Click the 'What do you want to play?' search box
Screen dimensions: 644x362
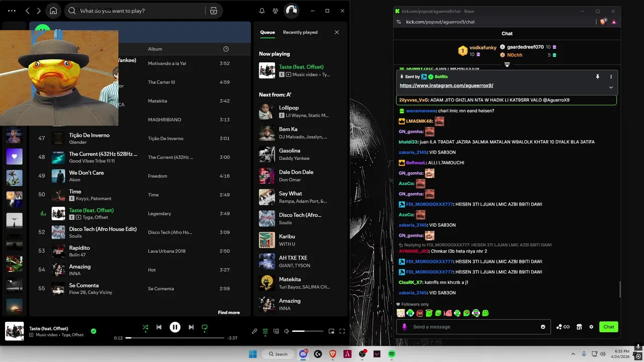click(x=136, y=11)
